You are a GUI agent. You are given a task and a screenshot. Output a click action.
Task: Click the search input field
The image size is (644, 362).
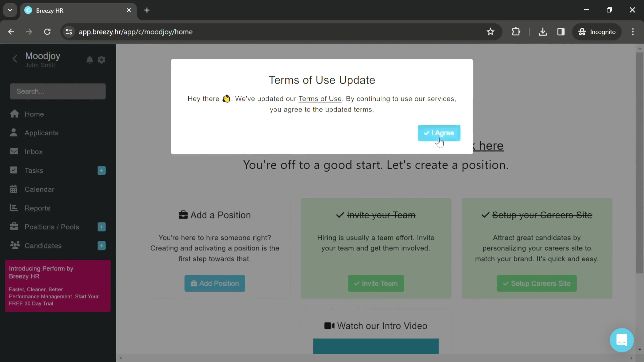pyautogui.click(x=58, y=91)
